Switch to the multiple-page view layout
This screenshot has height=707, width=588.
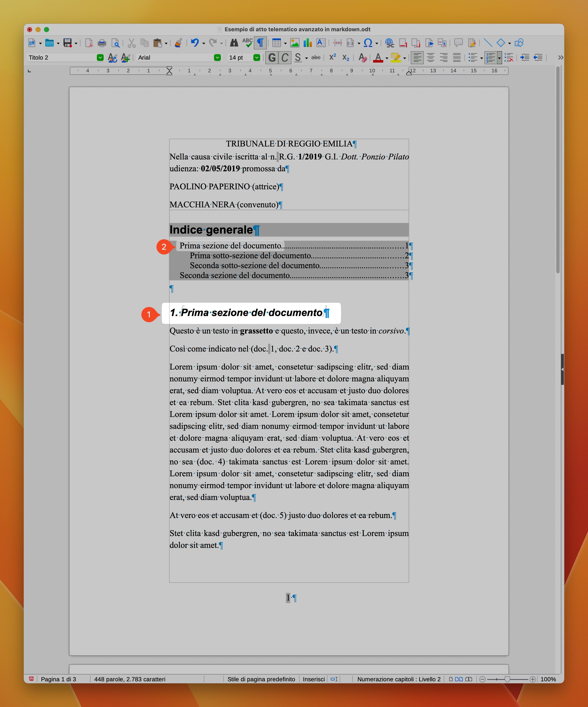pos(459,679)
